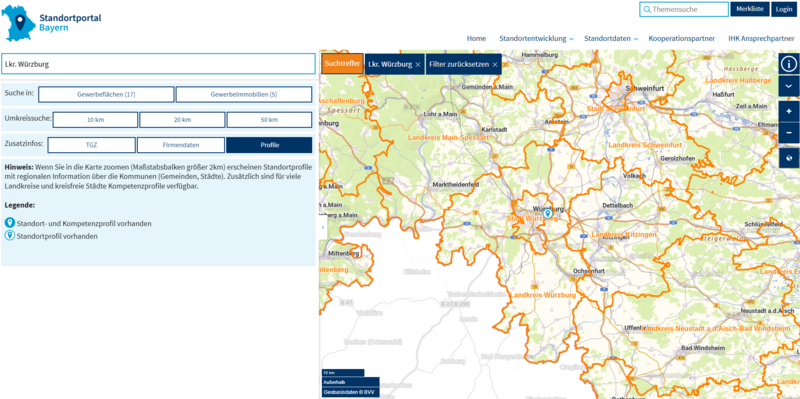Click Marktheidenfeld on the map
The height and width of the screenshot is (399, 800).
tap(455, 184)
